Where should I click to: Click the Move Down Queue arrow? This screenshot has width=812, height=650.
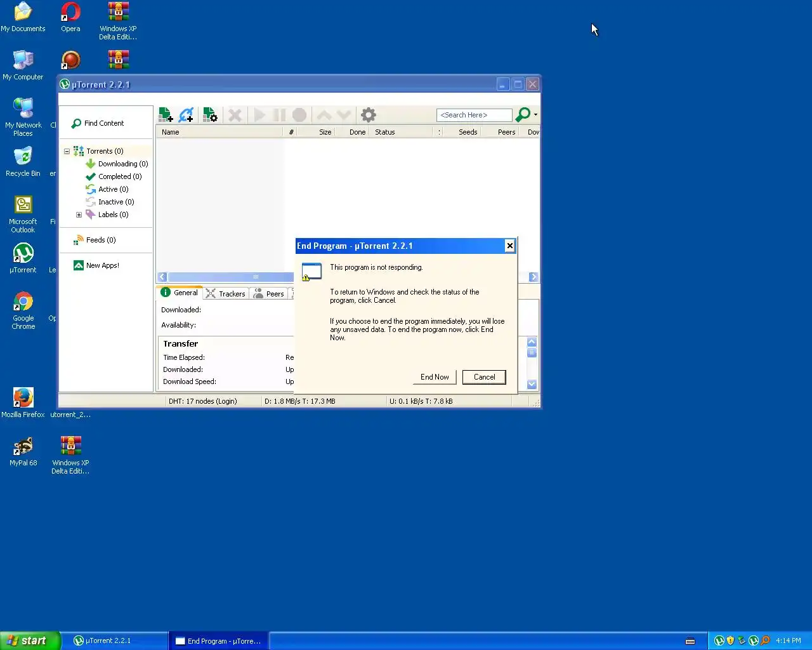[344, 115]
